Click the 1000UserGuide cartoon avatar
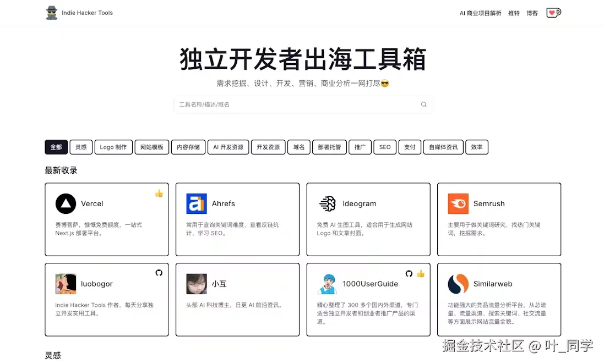The width and height of the screenshot is (604, 364). click(328, 284)
